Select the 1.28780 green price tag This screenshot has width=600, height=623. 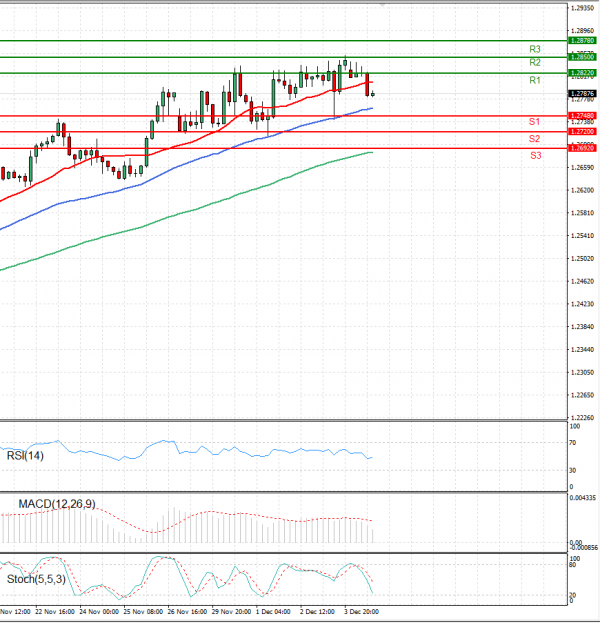[582, 41]
